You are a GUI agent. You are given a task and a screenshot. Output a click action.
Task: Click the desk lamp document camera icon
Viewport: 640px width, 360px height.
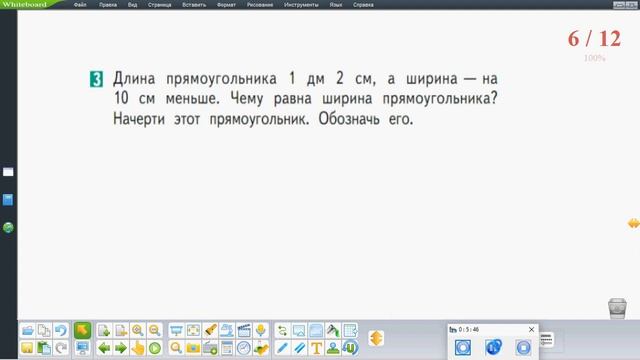[227, 330]
